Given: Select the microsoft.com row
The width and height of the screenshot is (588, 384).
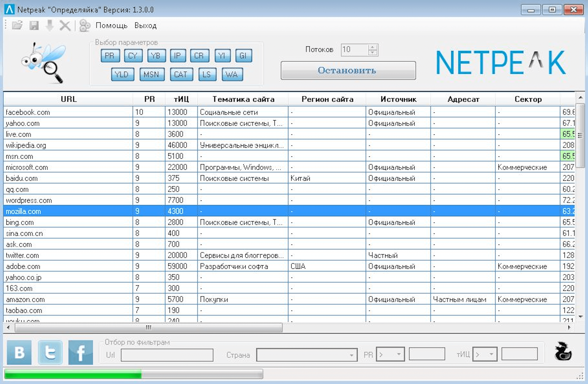Looking at the screenshot, I should 289,167.
